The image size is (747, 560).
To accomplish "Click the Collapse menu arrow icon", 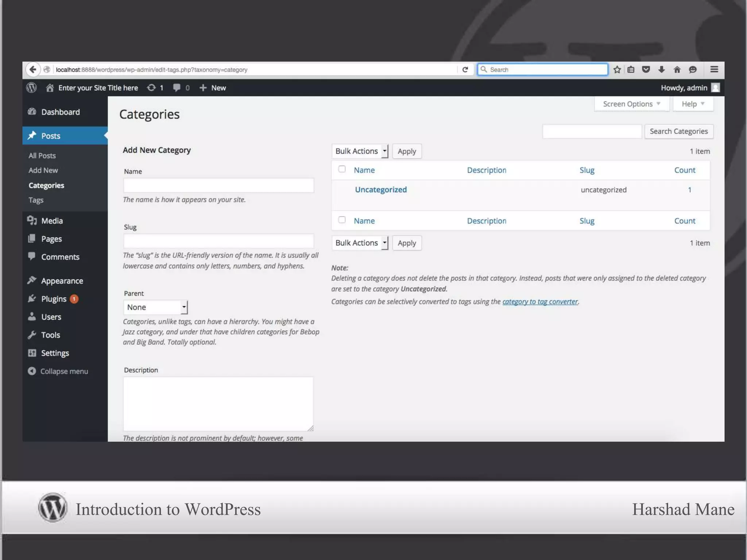I will point(32,371).
